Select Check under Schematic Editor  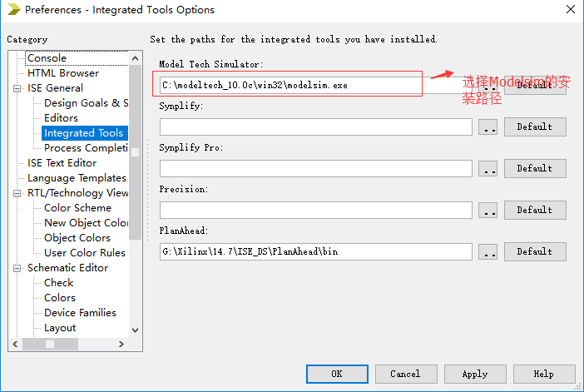point(59,283)
